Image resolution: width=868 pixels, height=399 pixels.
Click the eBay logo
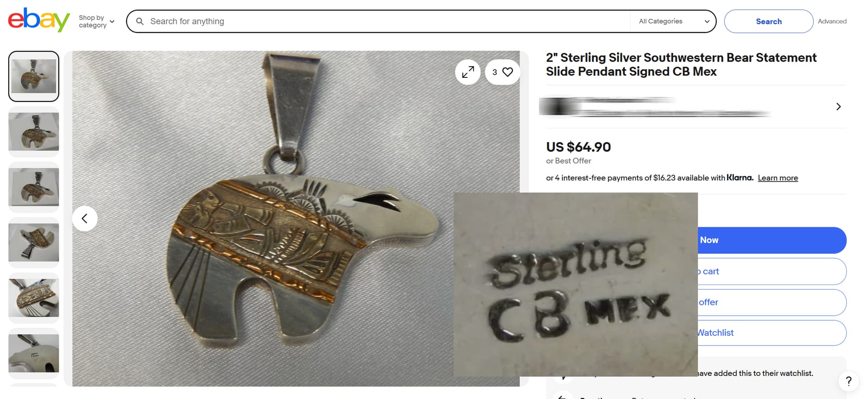(39, 20)
